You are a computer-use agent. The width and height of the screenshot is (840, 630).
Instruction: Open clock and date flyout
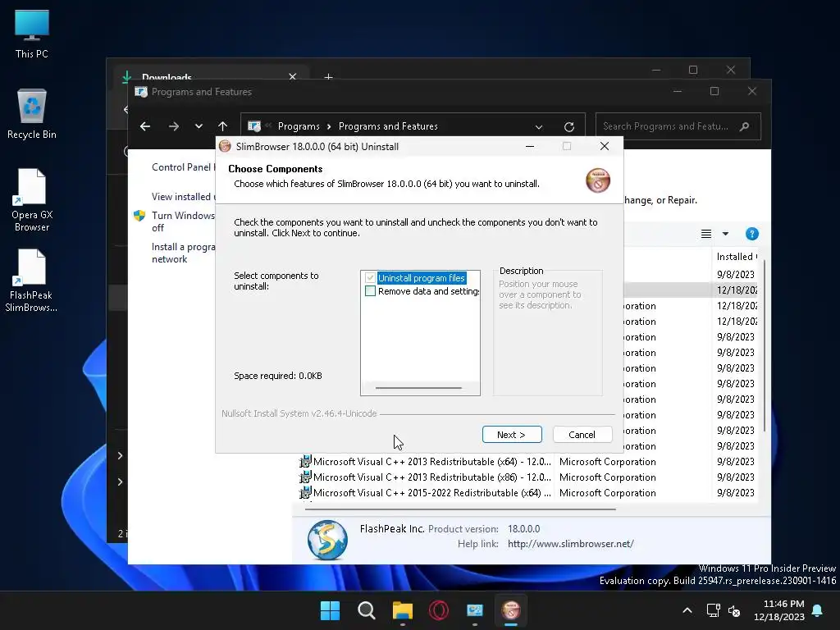pos(779,610)
